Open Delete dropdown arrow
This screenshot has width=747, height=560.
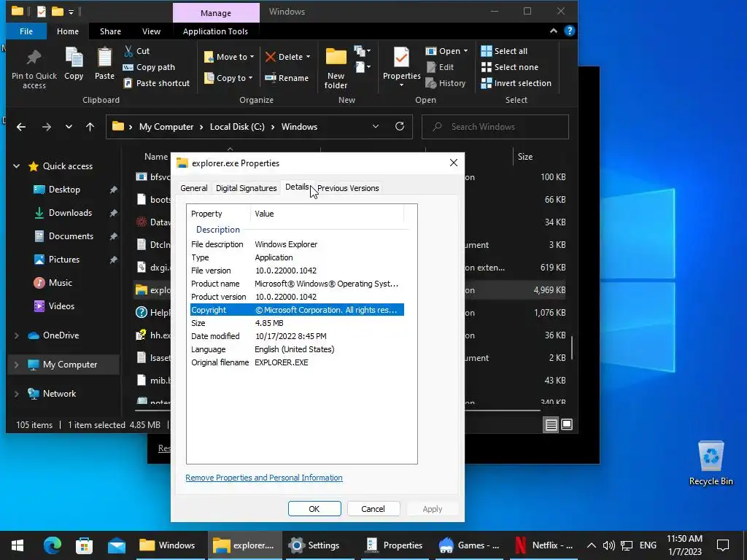[x=309, y=57]
